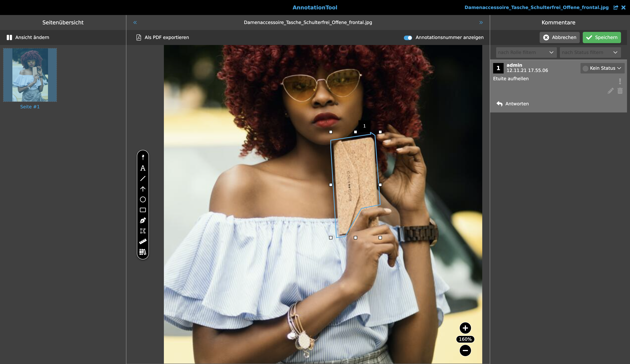The width and height of the screenshot is (630, 364).
Task: Open the nach Rolle filtern dropdown
Action: (x=526, y=52)
